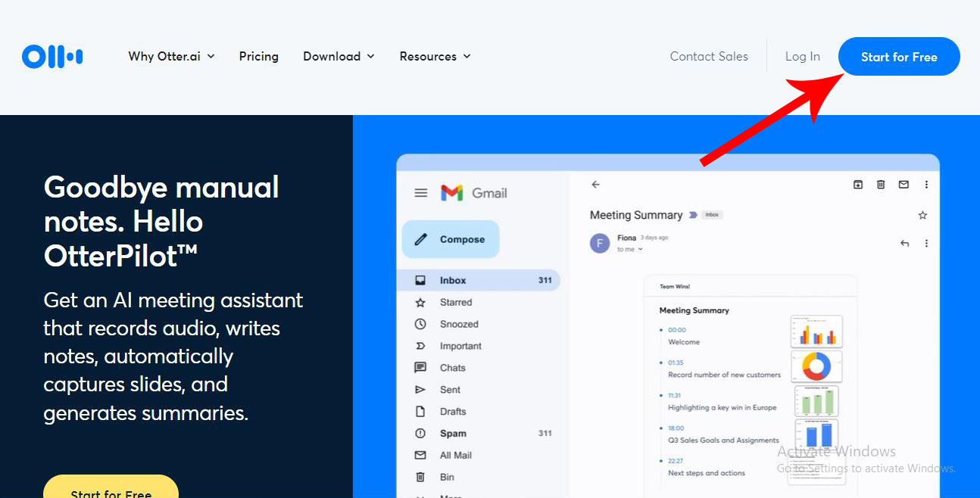Click the All Mail envelope icon
The height and width of the screenshot is (498, 980).
pyautogui.click(x=420, y=456)
